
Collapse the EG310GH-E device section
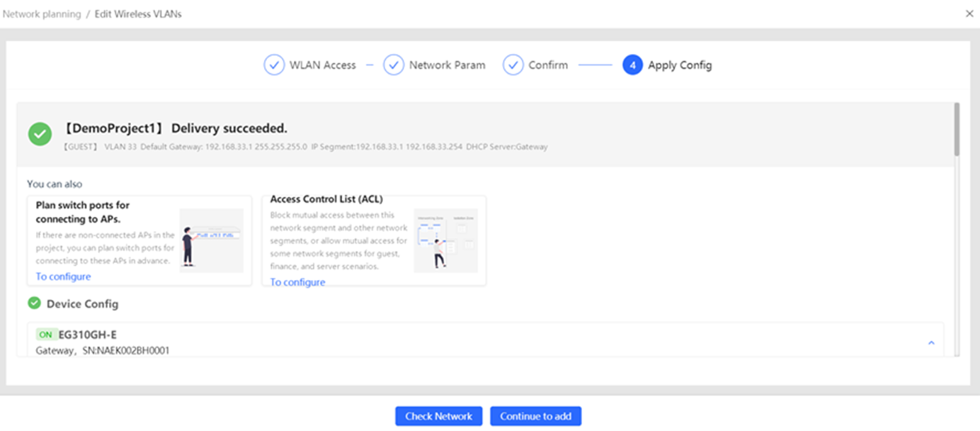[x=931, y=343]
